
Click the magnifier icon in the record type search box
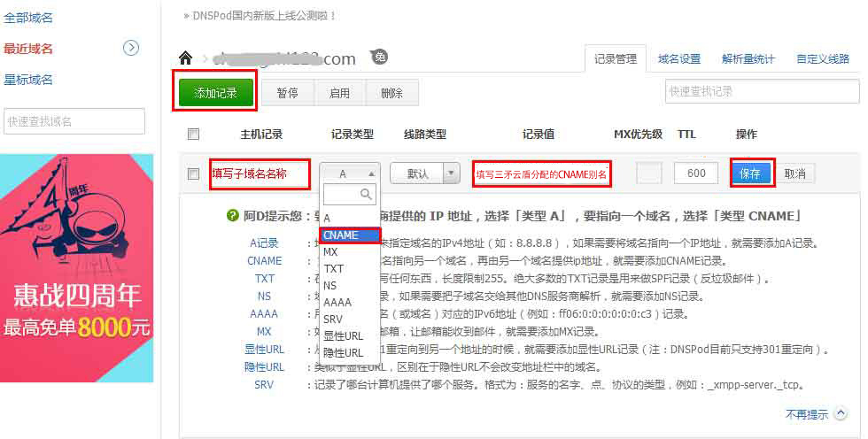[366, 194]
